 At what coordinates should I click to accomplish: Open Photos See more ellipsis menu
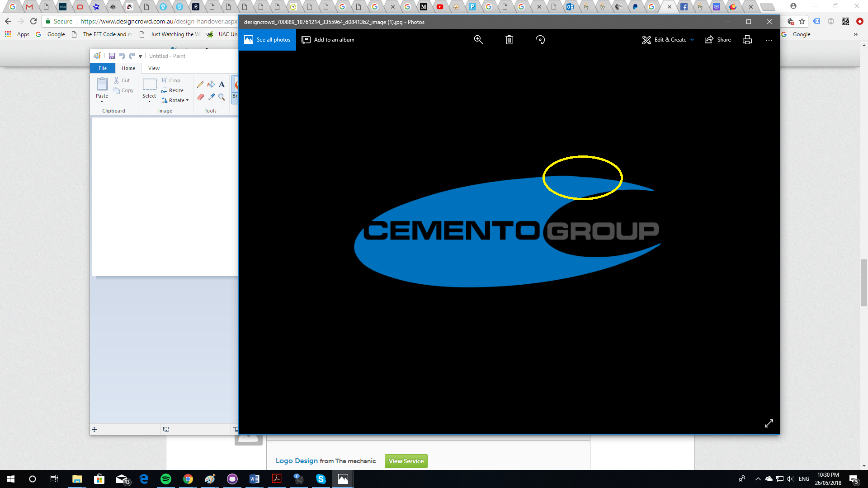[x=769, y=40]
